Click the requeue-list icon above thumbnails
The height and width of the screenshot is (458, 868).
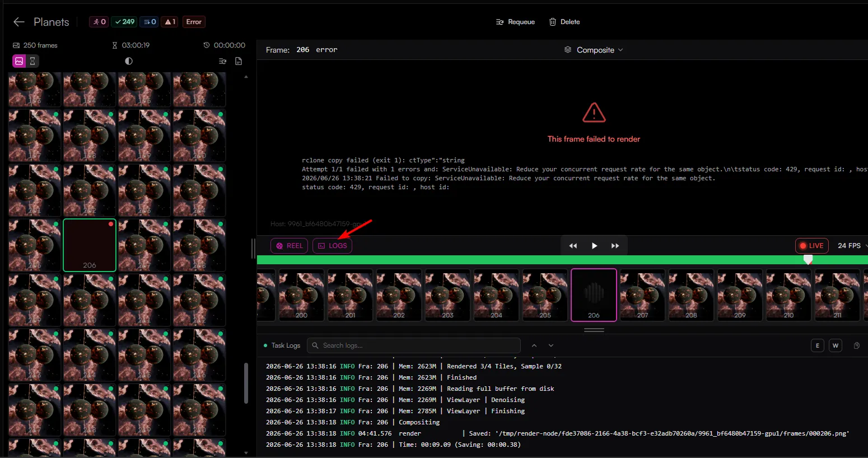pos(222,61)
